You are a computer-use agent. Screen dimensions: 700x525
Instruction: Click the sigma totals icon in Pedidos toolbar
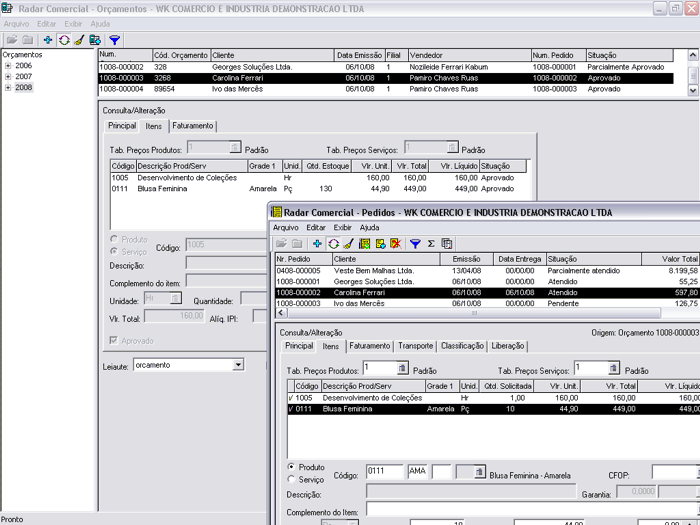click(x=431, y=244)
